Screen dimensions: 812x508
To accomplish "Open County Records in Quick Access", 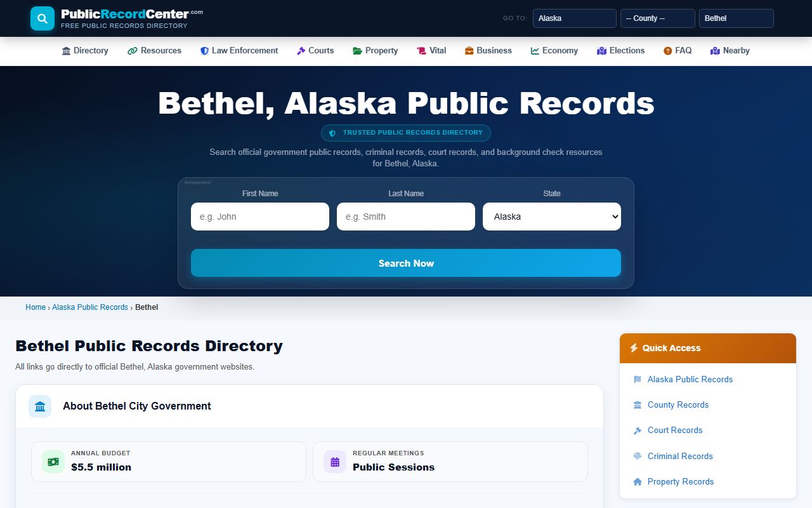I will click(678, 405).
